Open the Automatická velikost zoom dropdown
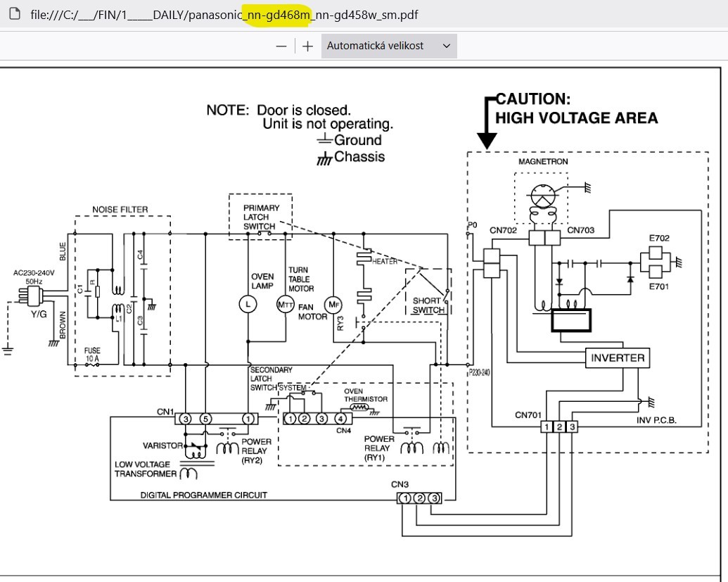Screen dimensions: 728x582 [389, 46]
